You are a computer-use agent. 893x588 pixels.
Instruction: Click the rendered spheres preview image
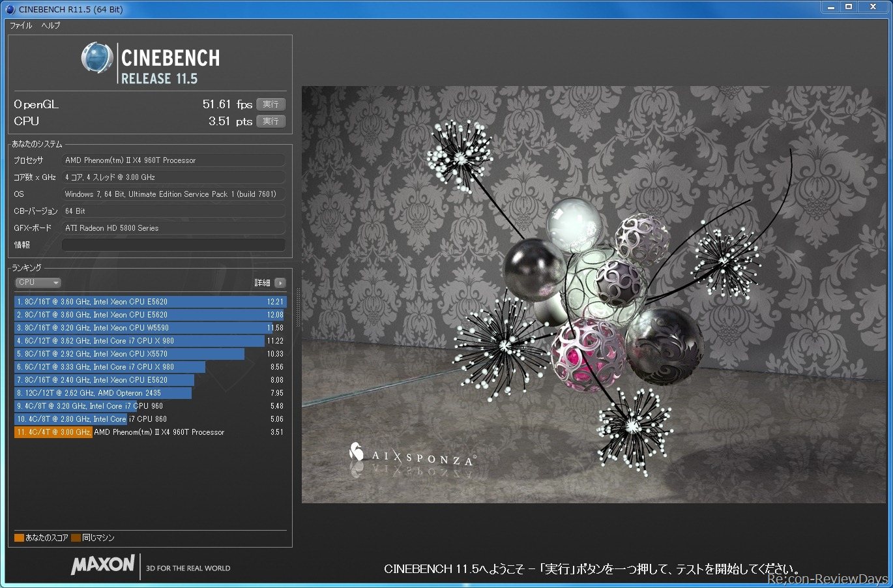click(x=593, y=295)
